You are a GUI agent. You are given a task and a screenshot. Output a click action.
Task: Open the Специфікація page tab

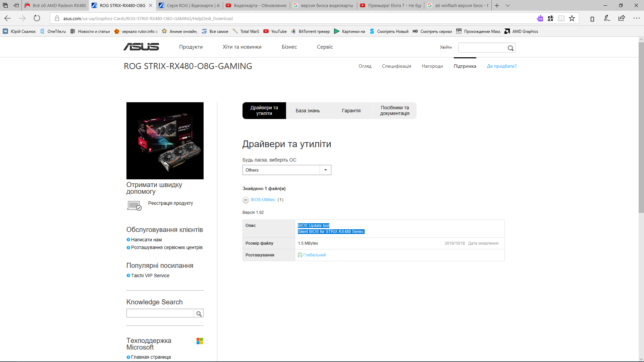coord(396,66)
